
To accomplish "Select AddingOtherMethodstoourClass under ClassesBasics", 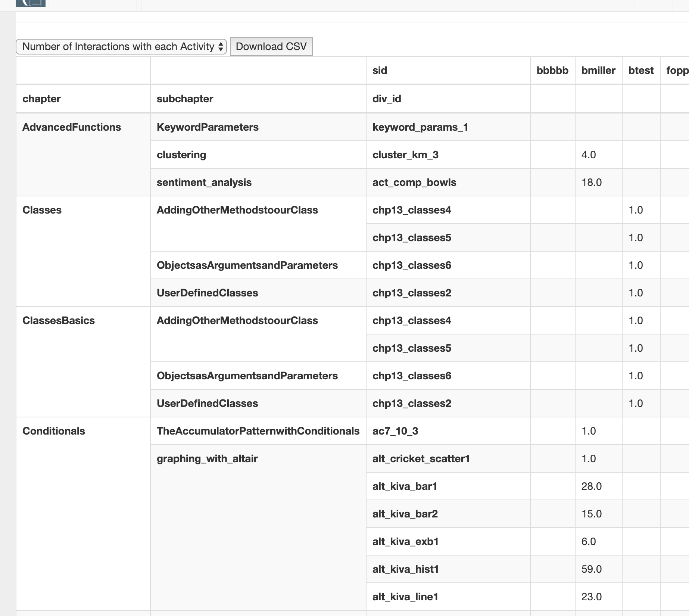I will (x=258, y=334).
